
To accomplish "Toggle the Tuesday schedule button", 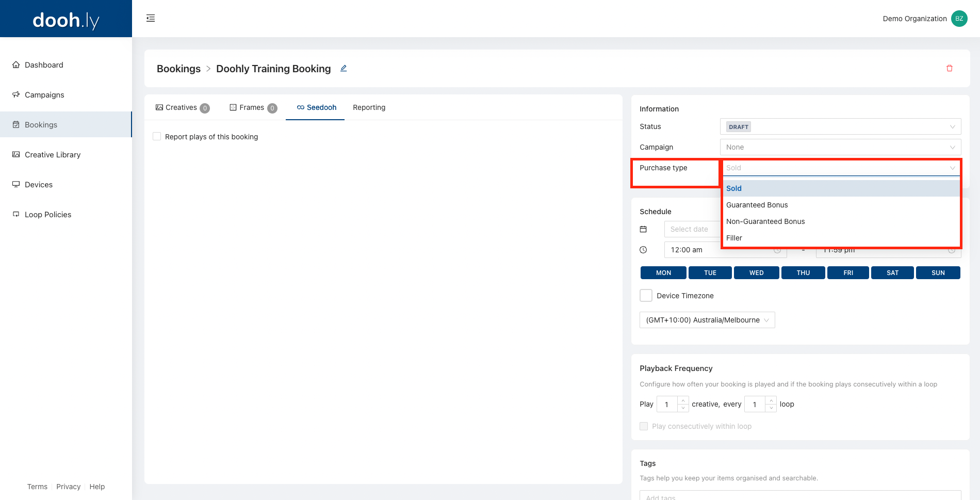I will 710,273.
